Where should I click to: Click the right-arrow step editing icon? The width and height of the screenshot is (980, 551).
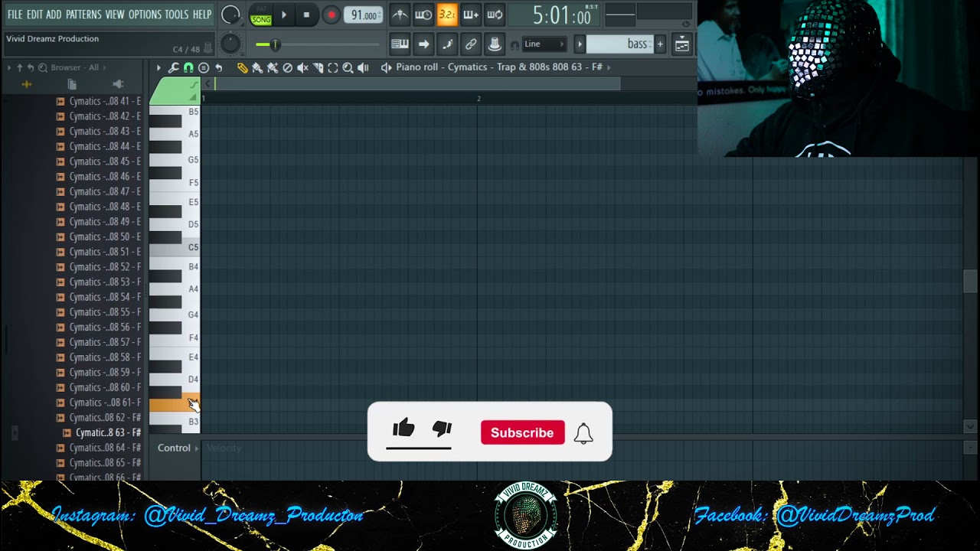pos(423,44)
